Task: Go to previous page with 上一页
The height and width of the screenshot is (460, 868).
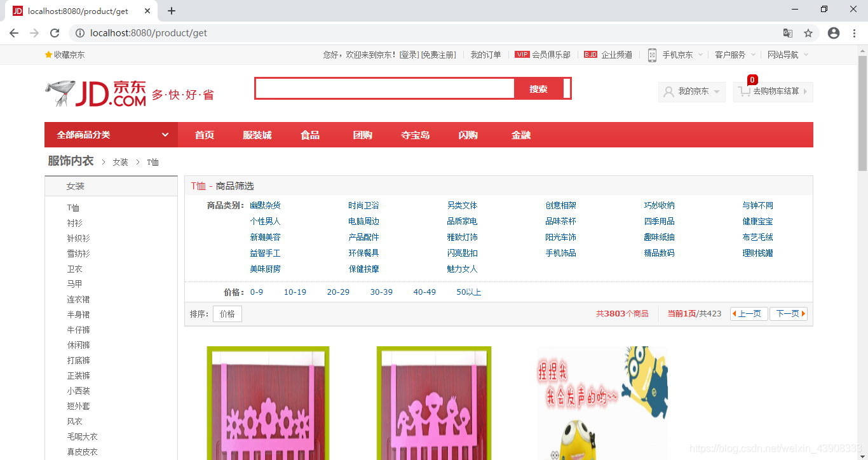Action: 749,314
